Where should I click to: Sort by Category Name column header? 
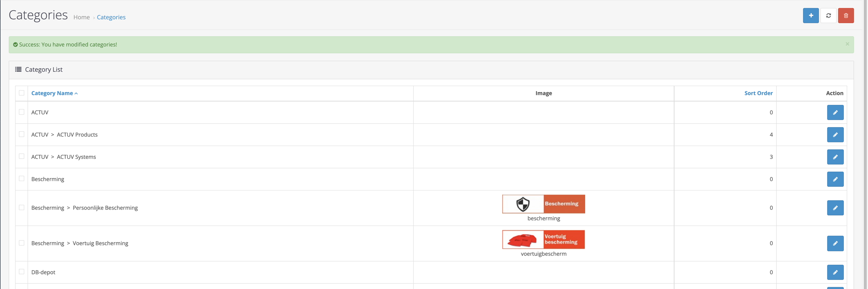pos(54,93)
